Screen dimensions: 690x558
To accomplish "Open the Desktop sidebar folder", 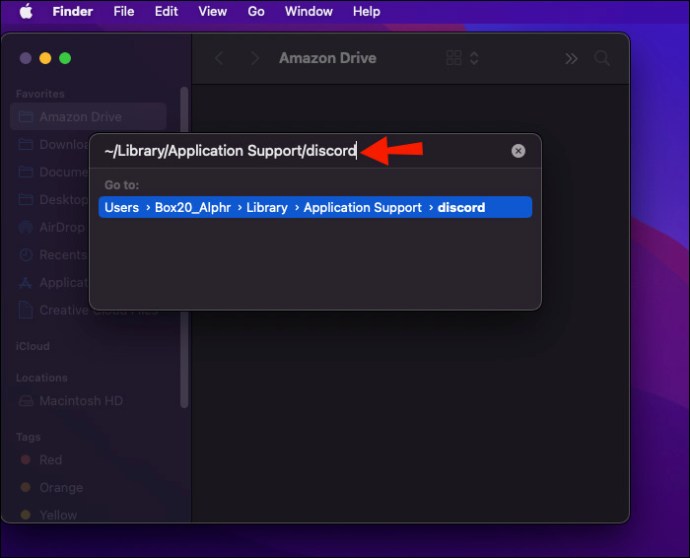I will pyautogui.click(x=54, y=200).
